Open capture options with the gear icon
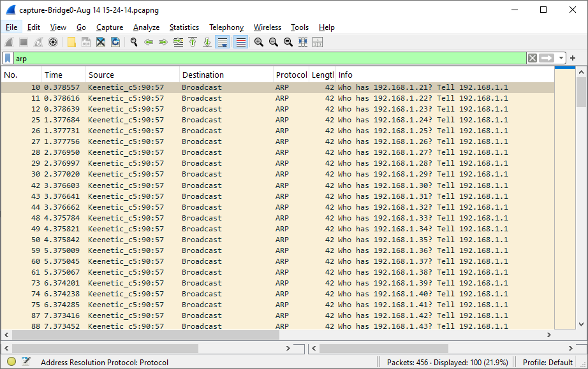The width and height of the screenshot is (588, 369). [53, 41]
